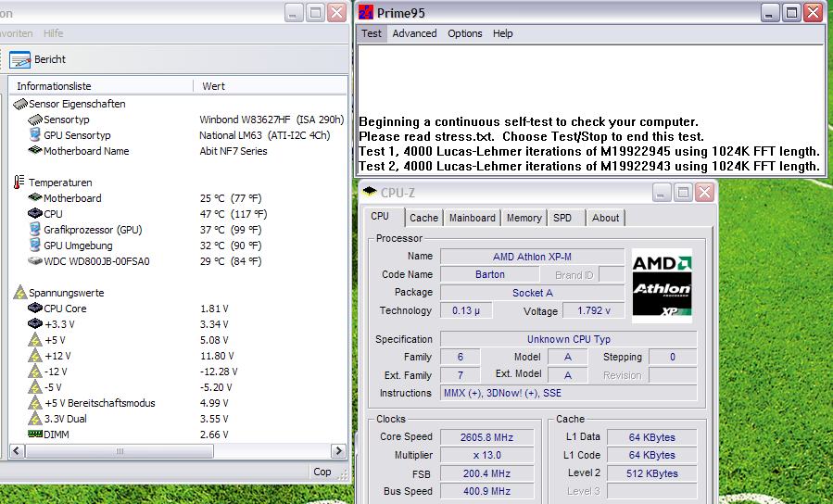Click the -12 V voltage warning icon
833x504 pixels.
tap(35, 372)
